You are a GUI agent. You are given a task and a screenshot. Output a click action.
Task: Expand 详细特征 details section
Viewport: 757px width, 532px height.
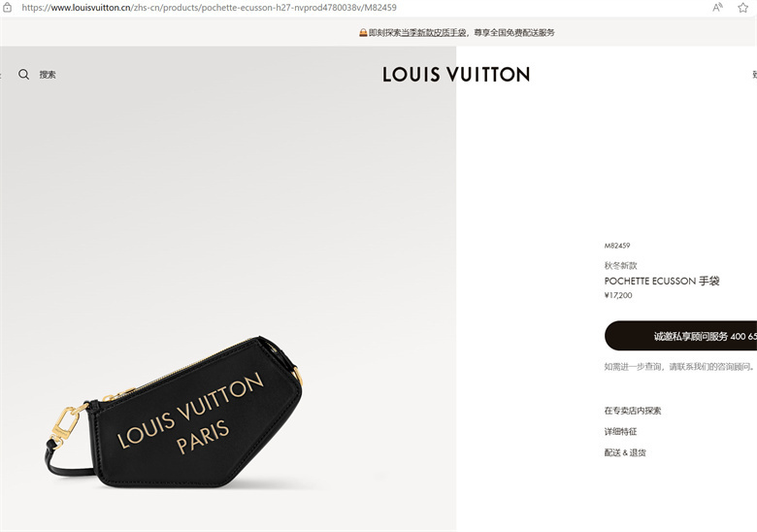pyautogui.click(x=620, y=432)
